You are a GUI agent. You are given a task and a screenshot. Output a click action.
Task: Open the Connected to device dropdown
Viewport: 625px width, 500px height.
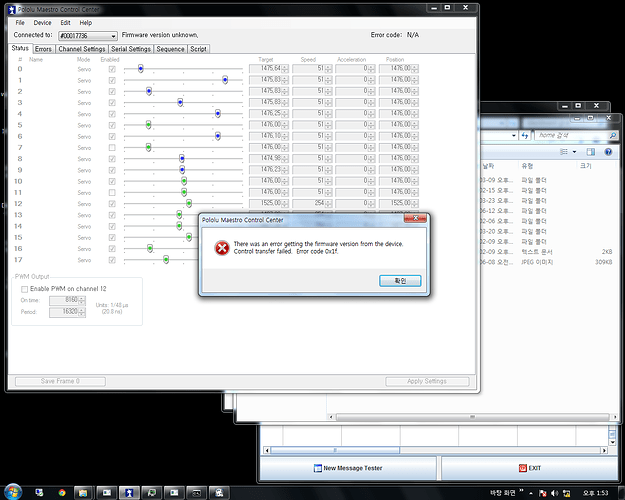pos(112,36)
